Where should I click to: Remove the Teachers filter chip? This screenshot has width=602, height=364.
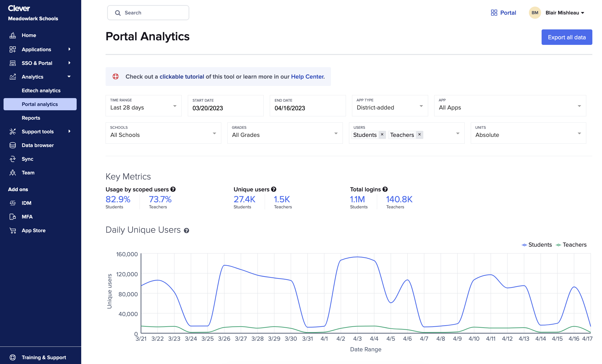(420, 135)
